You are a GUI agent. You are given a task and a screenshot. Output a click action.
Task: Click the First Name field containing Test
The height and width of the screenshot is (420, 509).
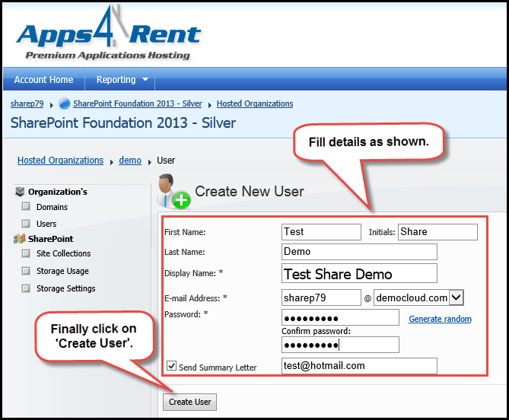tap(321, 232)
